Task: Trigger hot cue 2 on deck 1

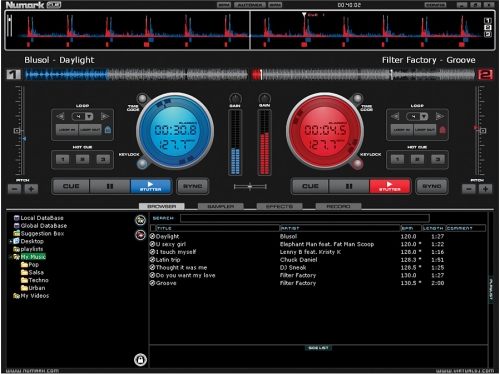Action: click(82, 159)
